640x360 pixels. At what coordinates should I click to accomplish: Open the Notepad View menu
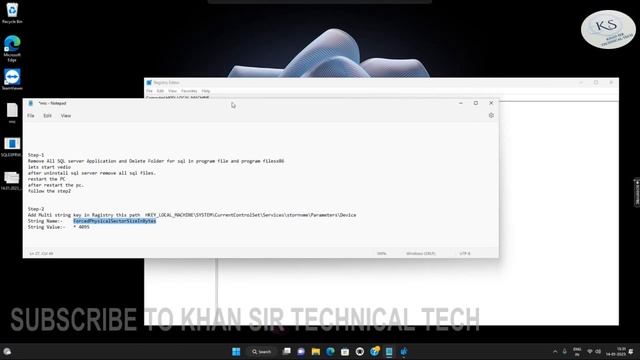click(x=66, y=116)
